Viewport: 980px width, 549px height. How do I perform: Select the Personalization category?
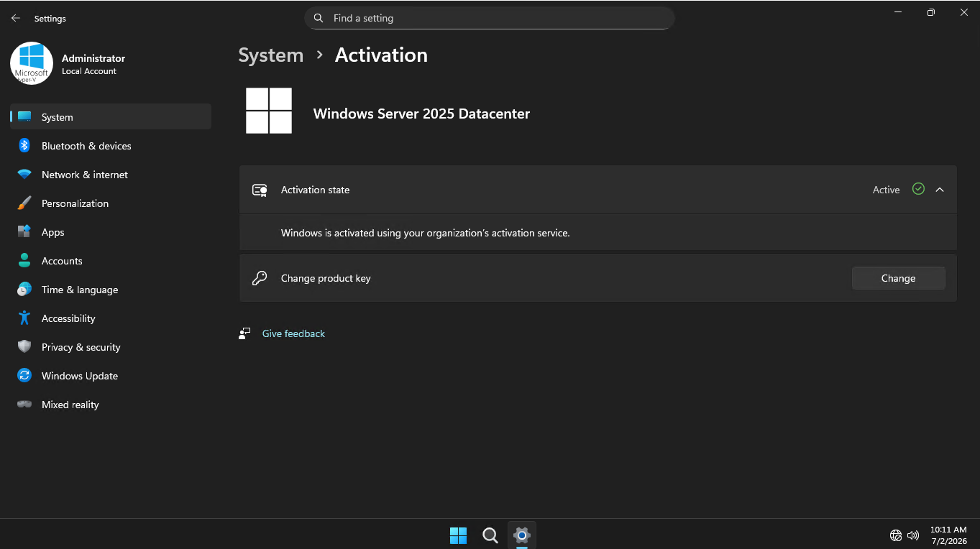(x=111, y=203)
